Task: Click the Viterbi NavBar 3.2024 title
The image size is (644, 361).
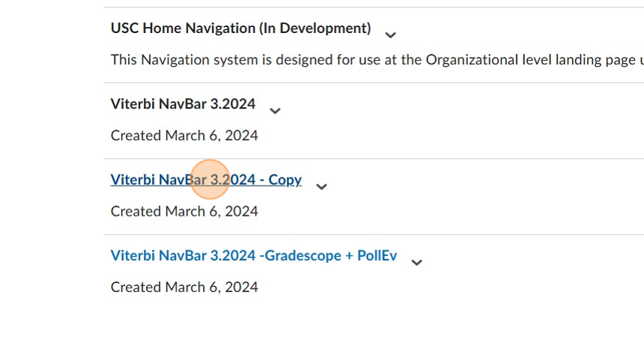Action: click(x=183, y=104)
